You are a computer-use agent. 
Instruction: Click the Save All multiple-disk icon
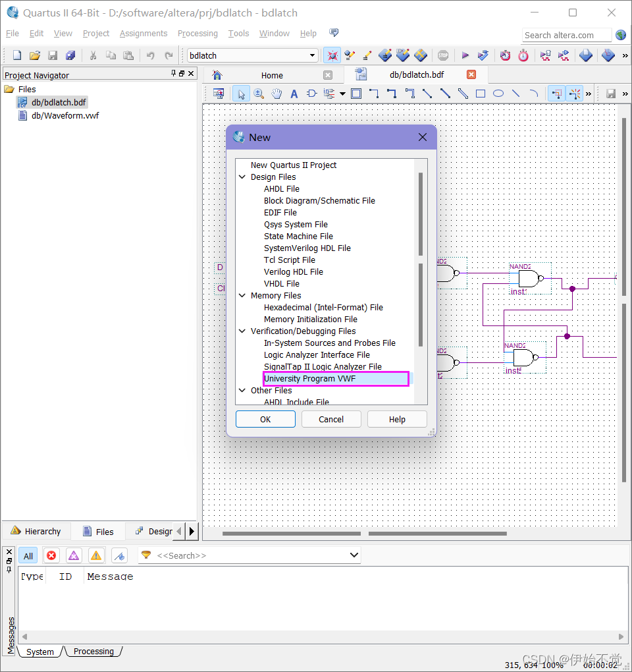(x=70, y=55)
